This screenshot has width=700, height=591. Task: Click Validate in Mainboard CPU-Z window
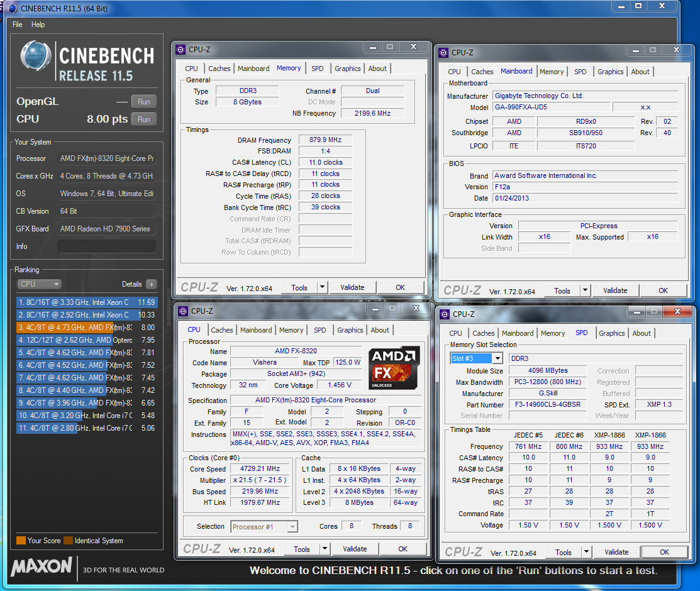[x=615, y=291]
